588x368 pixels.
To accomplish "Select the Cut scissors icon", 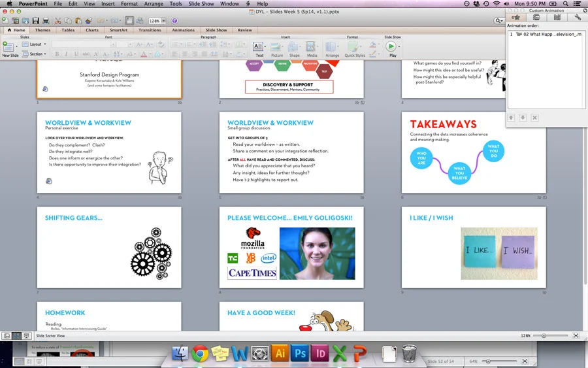I will (57, 21).
